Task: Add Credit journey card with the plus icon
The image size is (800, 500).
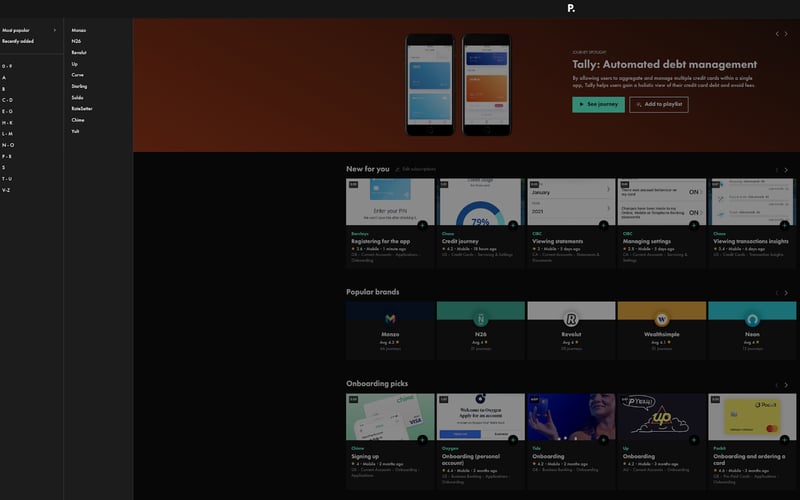Action: (x=513, y=225)
